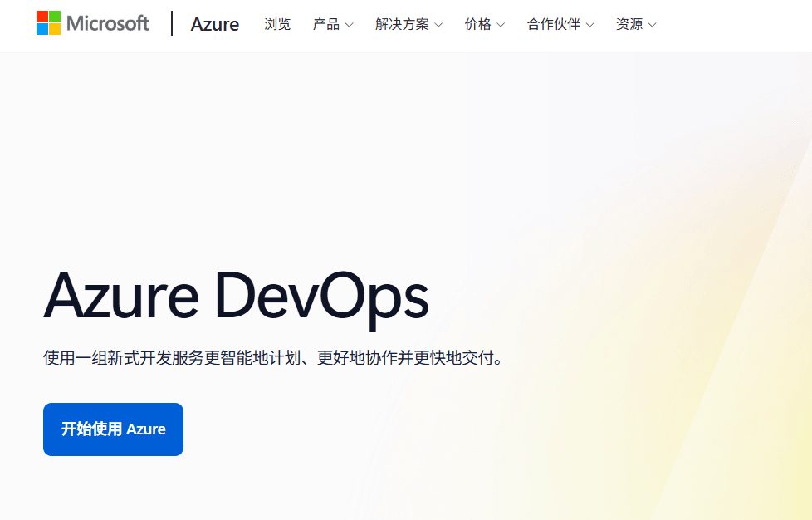Screen dimensions: 812x520
Task: Click the Microsoft logo
Action: (x=92, y=23)
